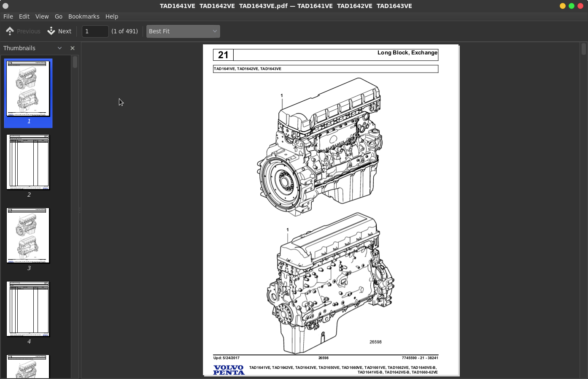Select page 2 thumbnail
Screen dimensions: 588x379
tap(28, 162)
